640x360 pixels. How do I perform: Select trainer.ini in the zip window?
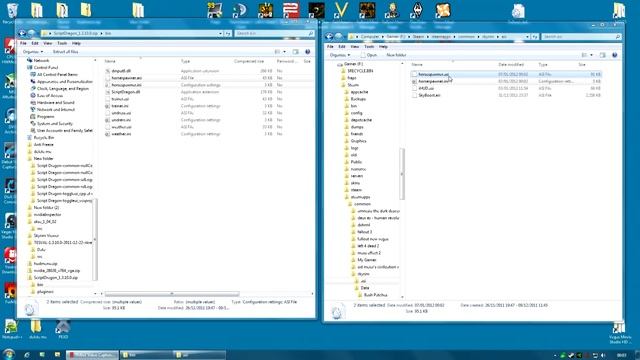click(120, 106)
